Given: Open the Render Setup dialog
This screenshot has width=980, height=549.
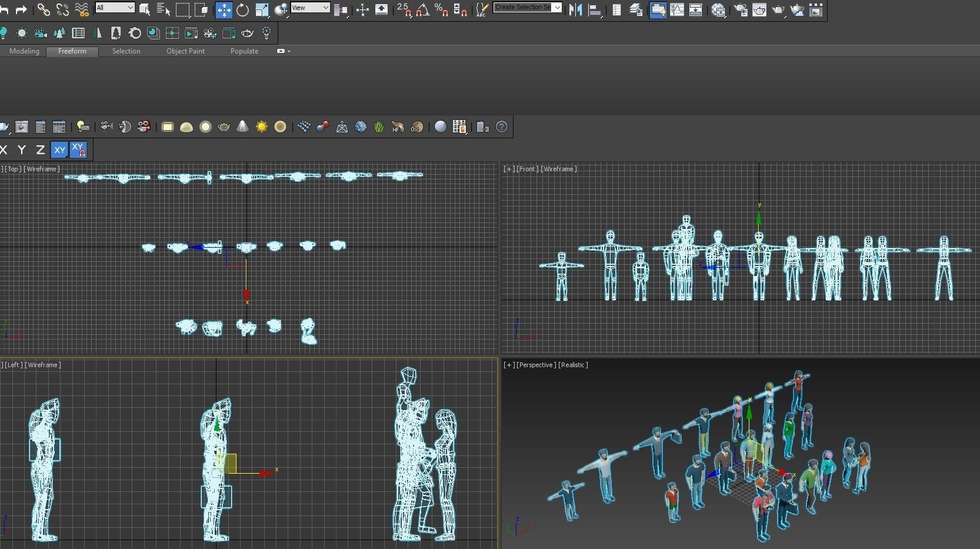Looking at the screenshot, I should [741, 9].
